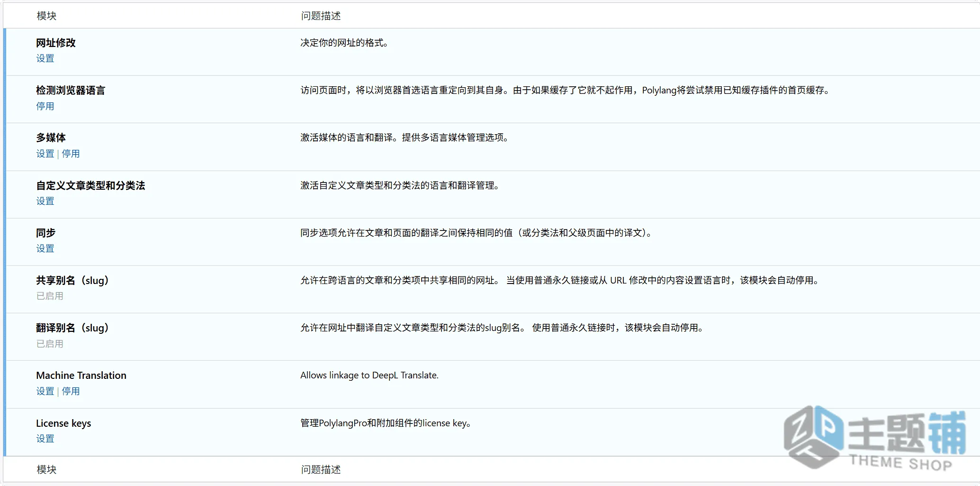This screenshot has height=486, width=980.
Task: Click the top 问题描述 column header
Action: click(x=321, y=16)
